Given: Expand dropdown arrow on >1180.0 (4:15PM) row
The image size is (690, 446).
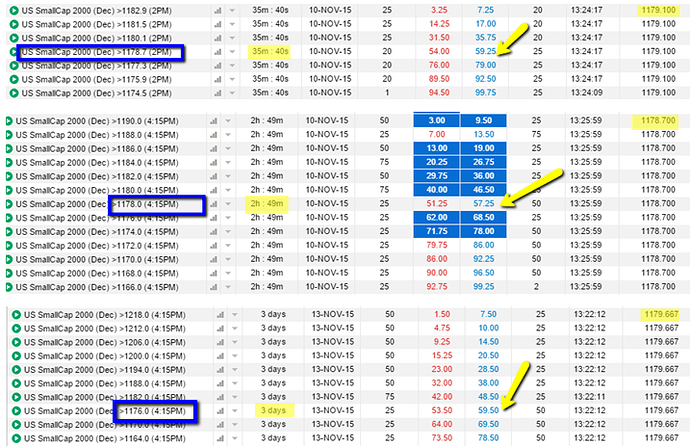Looking at the screenshot, I should pos(228,190).
